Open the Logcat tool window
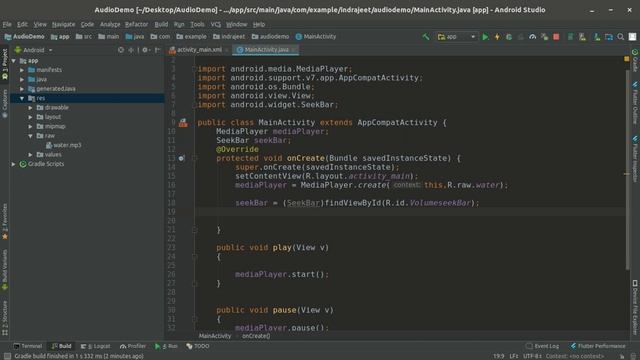This screenshot has width=640, height=360. click(96, 346)
